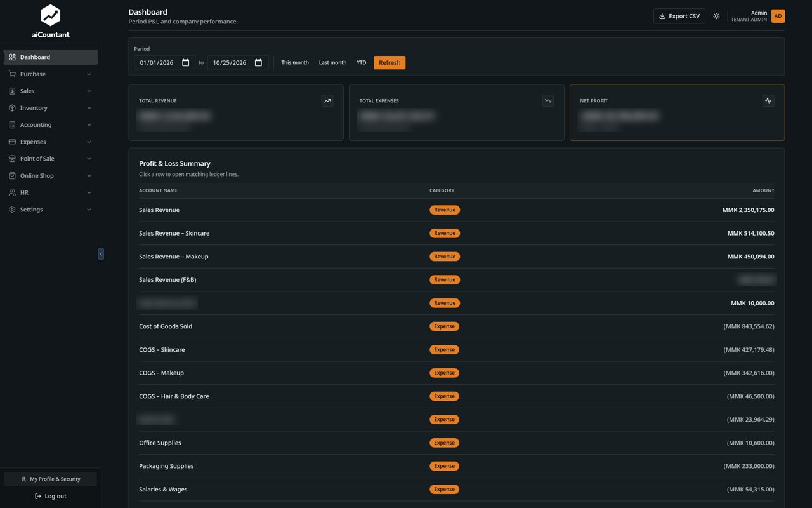Screen dimensions: 812x508
Task: Click the amount MMK 2,350,175.00
Action: click(x=748, y=210)
